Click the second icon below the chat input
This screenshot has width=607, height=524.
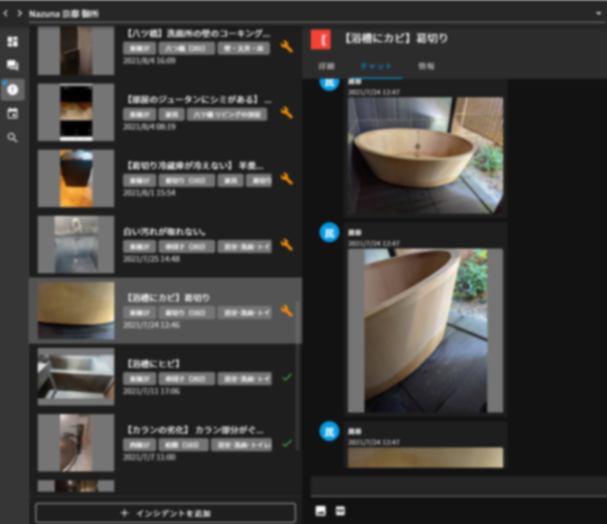click(x=340, y=511)
